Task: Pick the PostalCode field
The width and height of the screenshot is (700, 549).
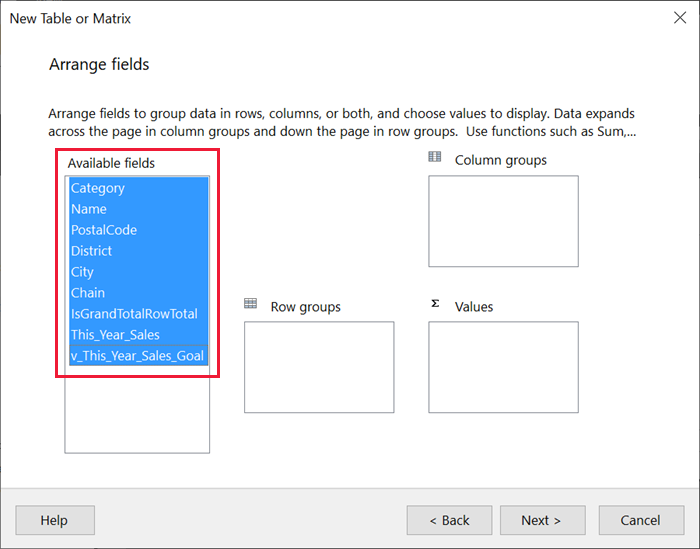Action: click(x=104, y=230)
